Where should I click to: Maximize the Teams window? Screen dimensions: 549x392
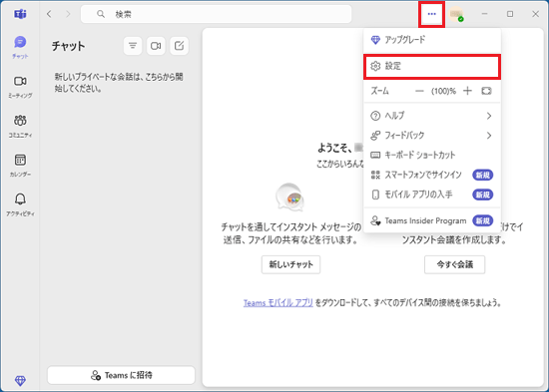[510, 14]
